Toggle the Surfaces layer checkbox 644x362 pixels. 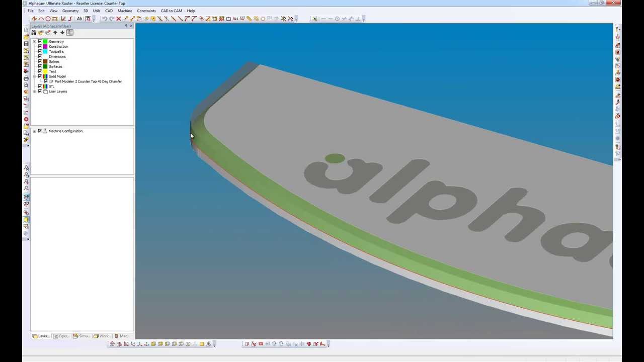40,66
